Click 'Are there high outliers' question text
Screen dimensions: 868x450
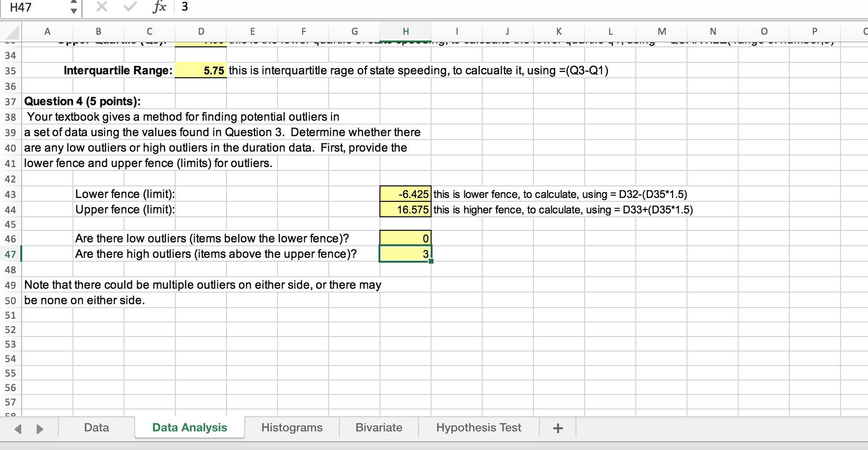[x=216, y=254]
